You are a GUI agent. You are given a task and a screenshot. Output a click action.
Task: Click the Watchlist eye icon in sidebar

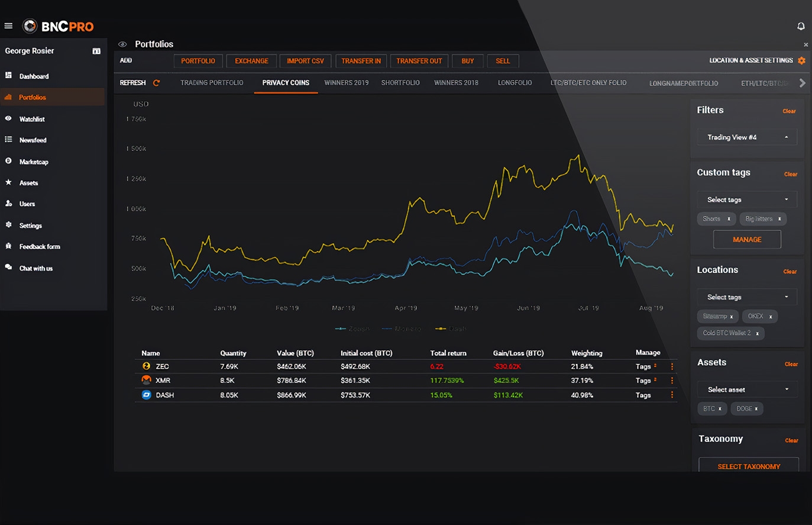(8, 118)
